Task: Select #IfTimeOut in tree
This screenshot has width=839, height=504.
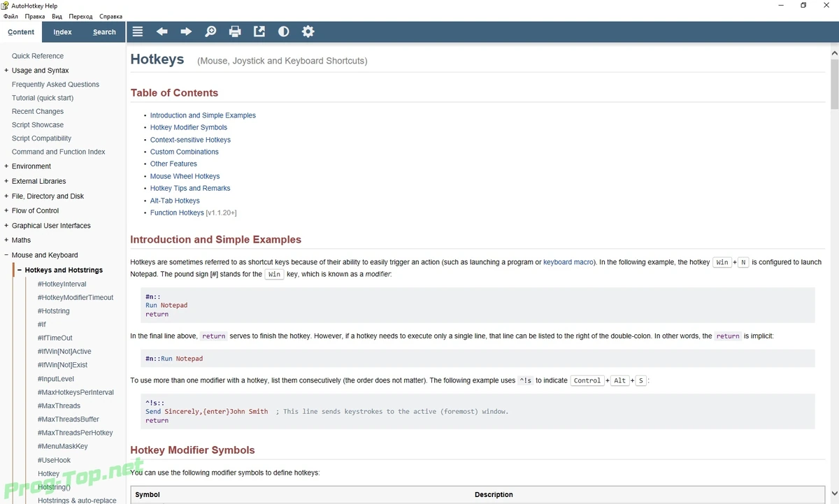Action: point(55,338)
